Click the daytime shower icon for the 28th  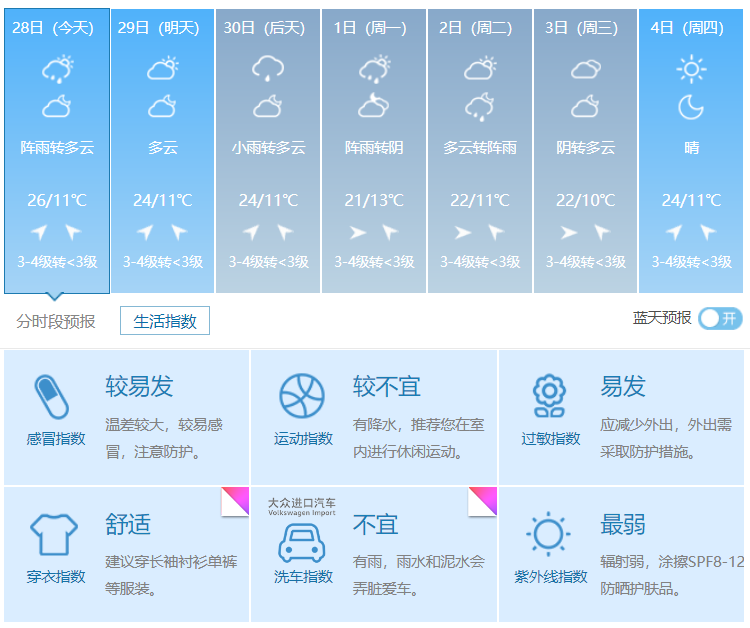tap(57, 69)
